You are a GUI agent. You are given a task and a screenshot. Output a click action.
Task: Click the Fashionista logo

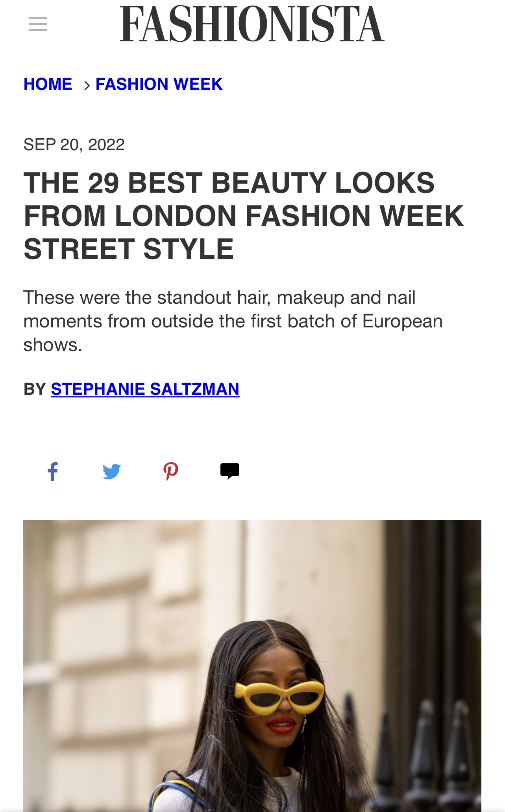(x=252, y=24)
